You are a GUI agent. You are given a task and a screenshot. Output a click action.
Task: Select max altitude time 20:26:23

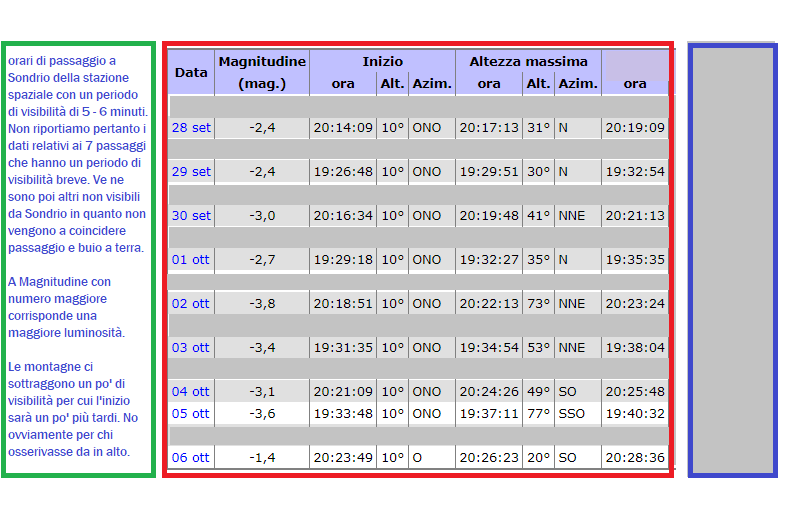click(489, 458)
